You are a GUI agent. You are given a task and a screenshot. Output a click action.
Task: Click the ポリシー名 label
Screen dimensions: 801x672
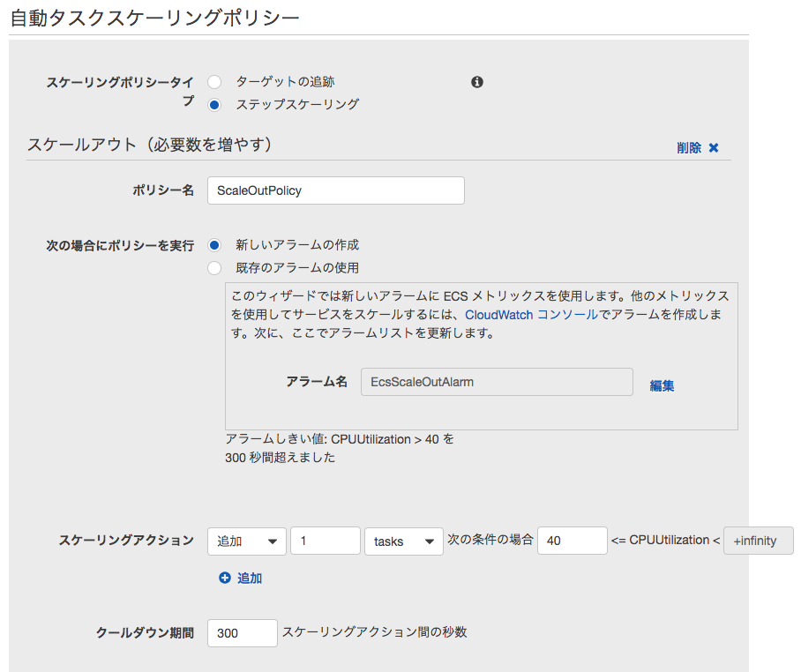(x=163, y=190)
